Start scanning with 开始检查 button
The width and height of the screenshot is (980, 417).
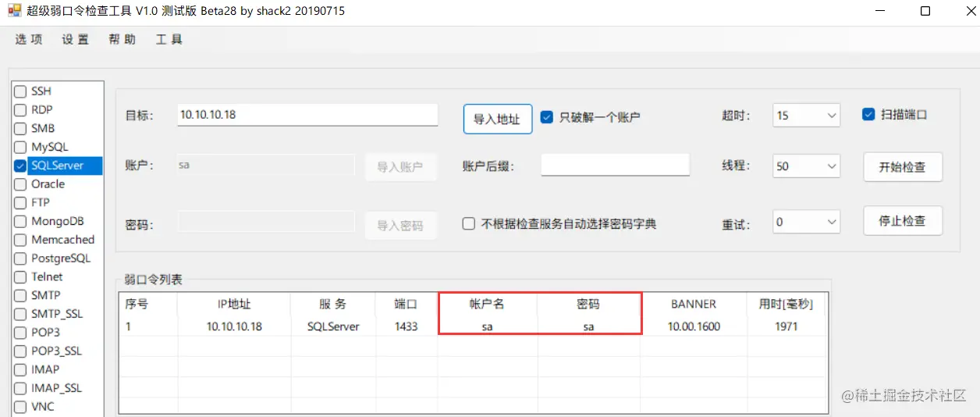pos(903,167)
